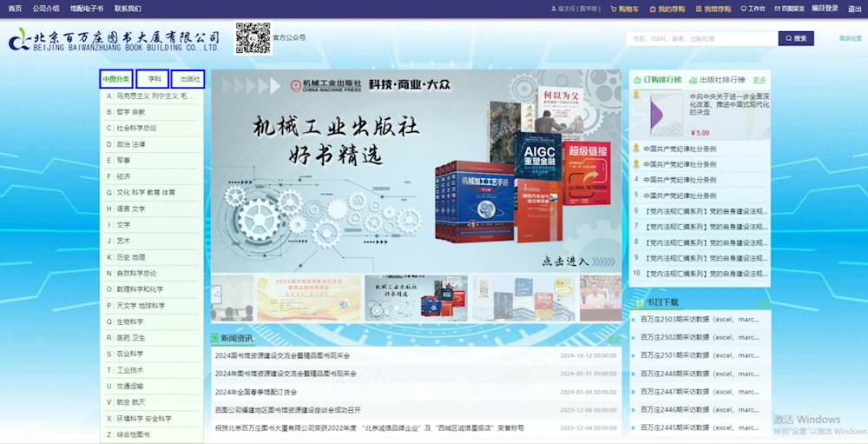Click the 新闻资讯 news section icon
The width and height of the screenshot is (868, 444).
(x=214, y=338)
